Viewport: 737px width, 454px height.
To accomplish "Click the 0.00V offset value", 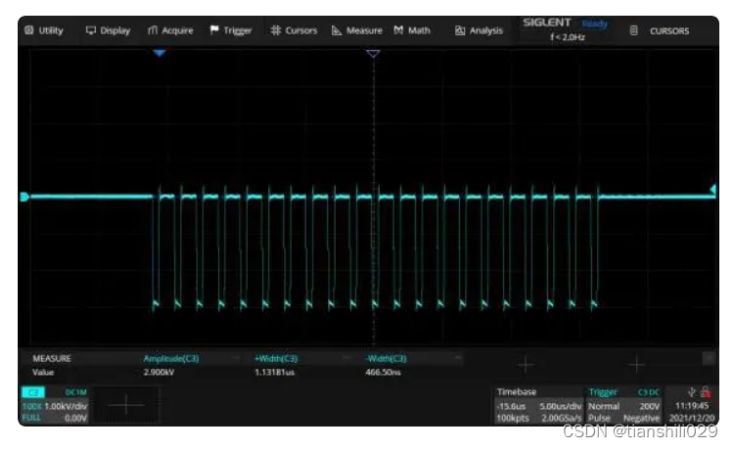I will pyautogui.click(x=76, y=418).
